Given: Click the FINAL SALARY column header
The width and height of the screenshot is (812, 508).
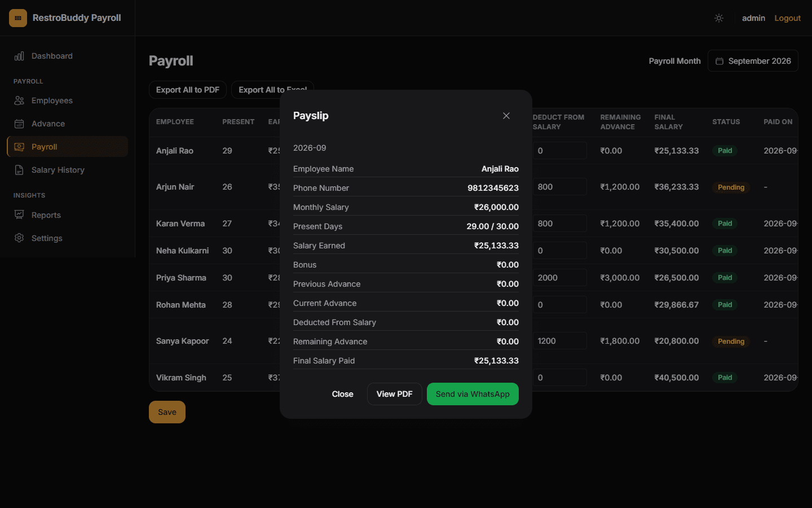Looking at the screenshot, I should point(669,122).
